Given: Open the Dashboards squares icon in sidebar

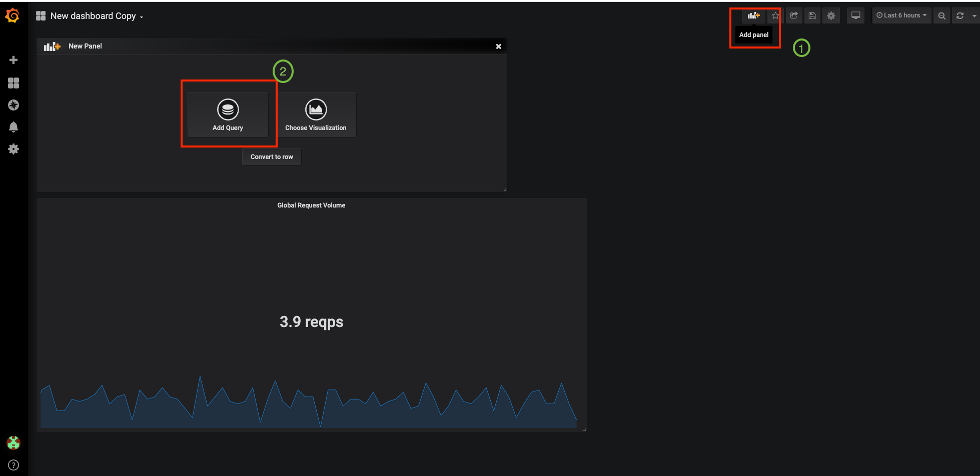Looking at the screenshot, I should (14, 83).
